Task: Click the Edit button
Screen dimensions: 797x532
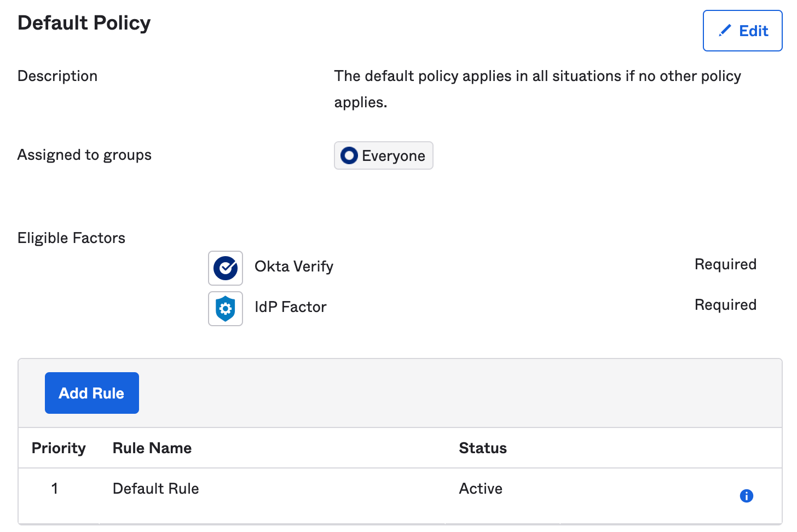Action: (742, 31)
